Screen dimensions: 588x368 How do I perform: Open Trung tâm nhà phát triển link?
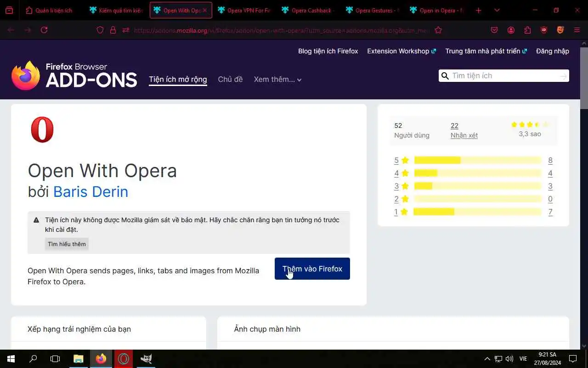click(x=486, y=51)
